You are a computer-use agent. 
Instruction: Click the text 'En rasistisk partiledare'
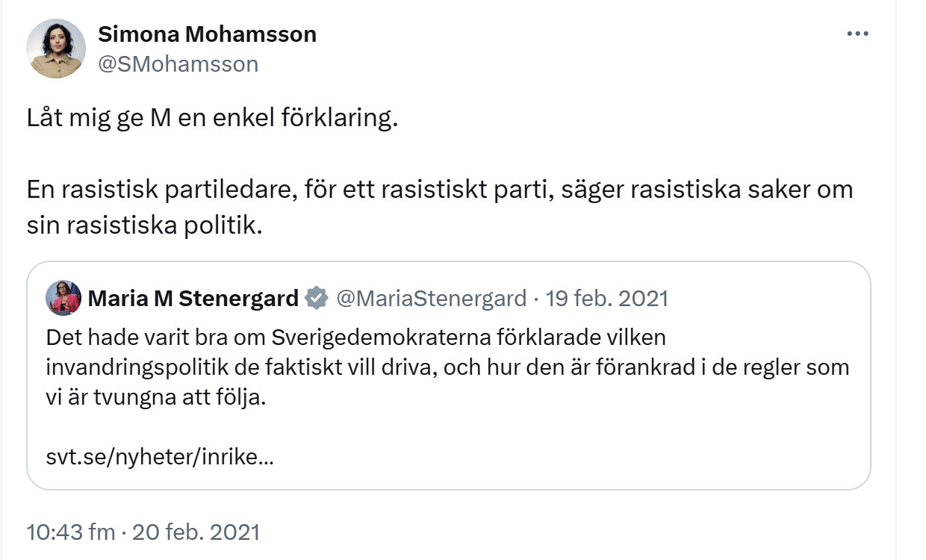pyautogui.click(x=155, y=190)
